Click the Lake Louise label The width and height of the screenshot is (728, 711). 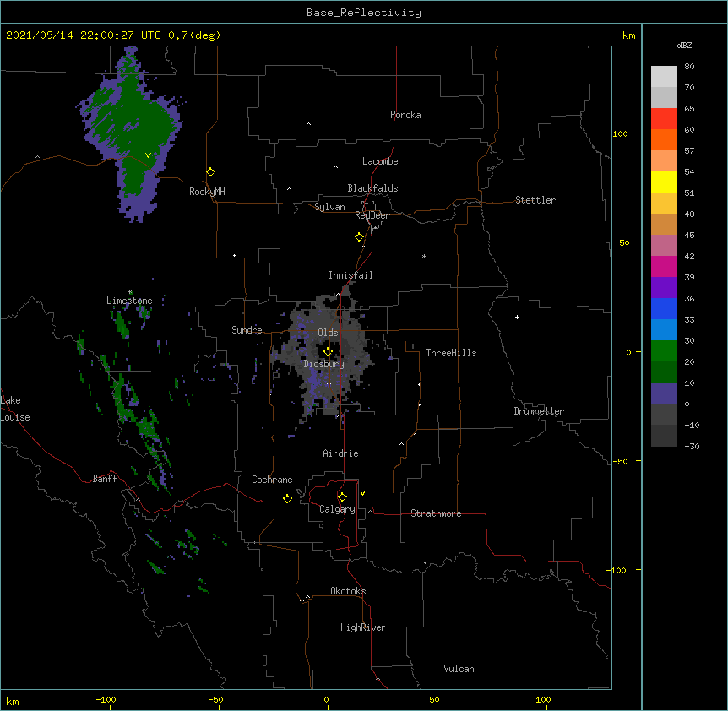15,409
